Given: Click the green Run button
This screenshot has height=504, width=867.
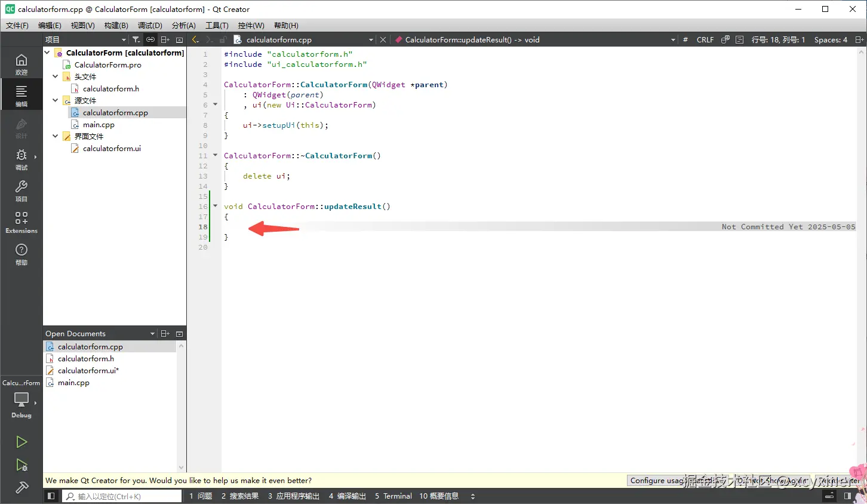Looking at the screenshot, I should tap(21, 442).
